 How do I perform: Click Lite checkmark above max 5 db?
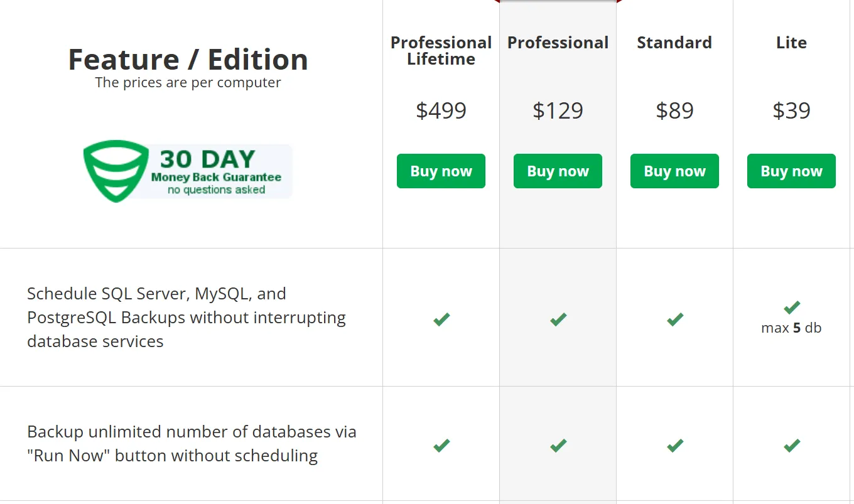pos(791,308)
